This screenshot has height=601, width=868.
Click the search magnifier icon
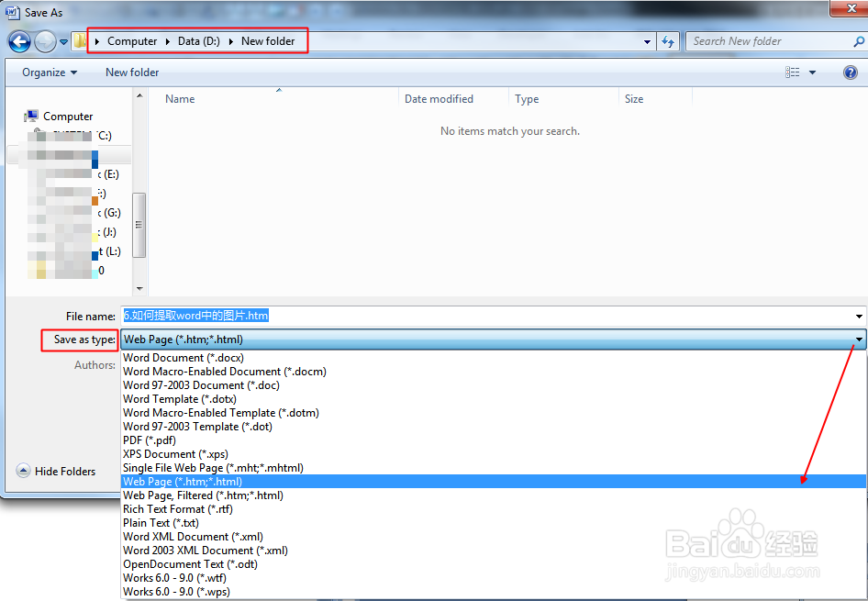click(x=859, y=41)
